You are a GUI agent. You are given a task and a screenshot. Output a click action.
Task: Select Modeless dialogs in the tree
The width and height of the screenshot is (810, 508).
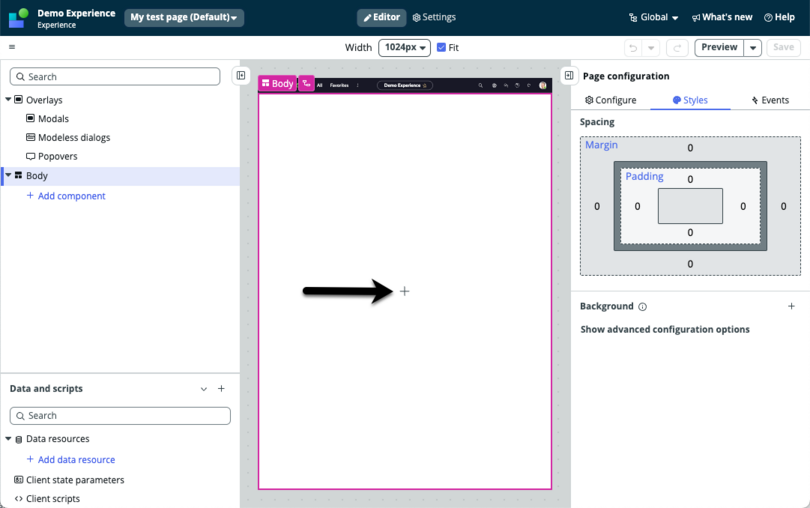74,137
